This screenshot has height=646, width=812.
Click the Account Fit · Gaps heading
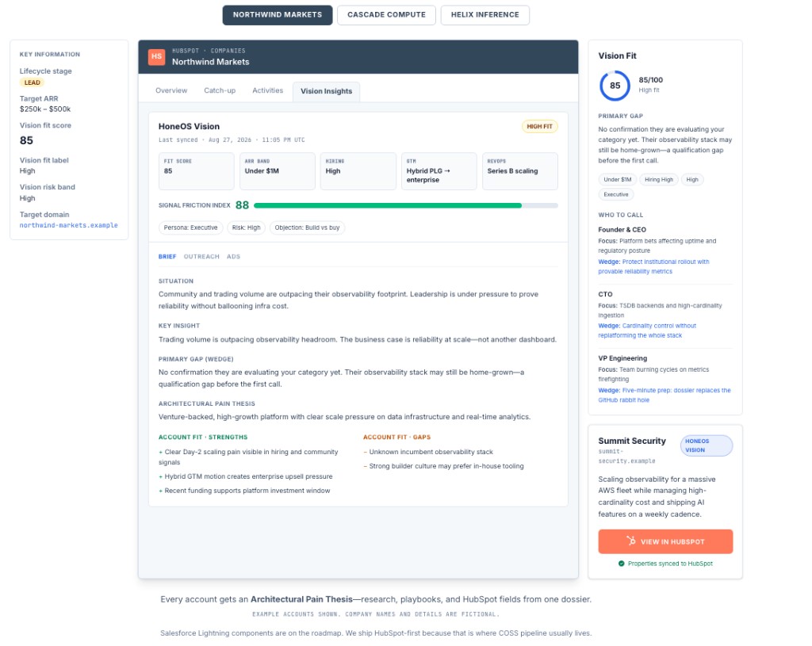click(x=396, y=438)
